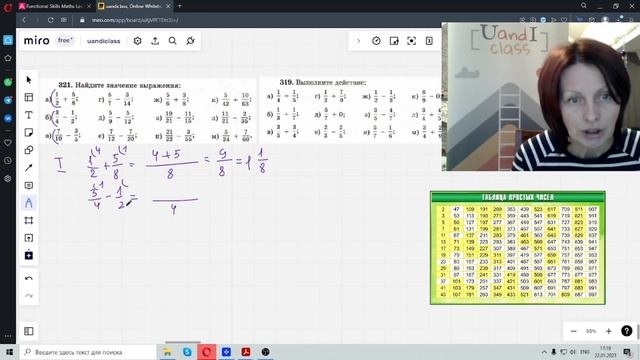Viewport: 640px width, 360px height.
Task: Open history clock in Opera sidebar
Action: (8, 161)
